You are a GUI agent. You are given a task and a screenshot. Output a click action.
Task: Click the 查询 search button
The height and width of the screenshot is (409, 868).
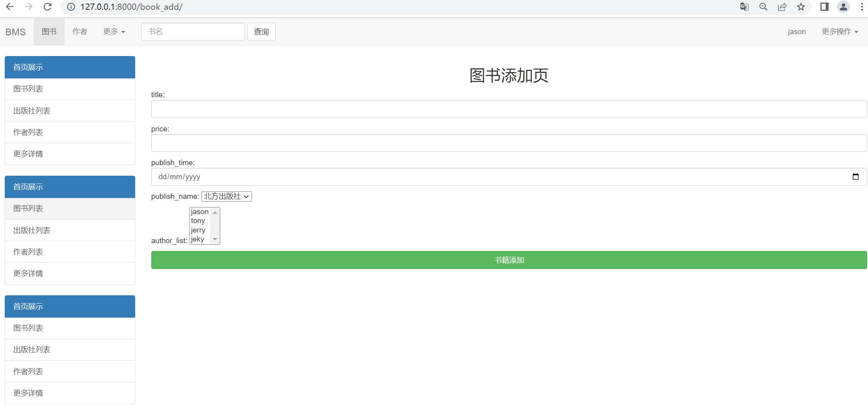[x=261, y=32]
